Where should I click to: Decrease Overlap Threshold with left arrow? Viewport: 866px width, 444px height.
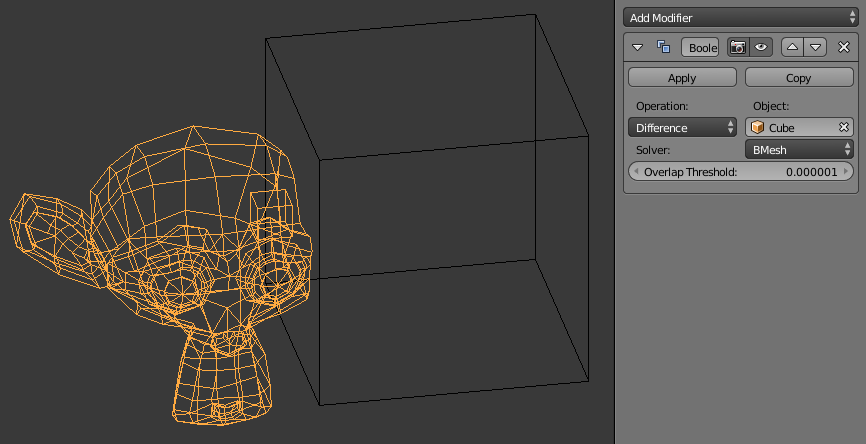(x=636, y=172)
